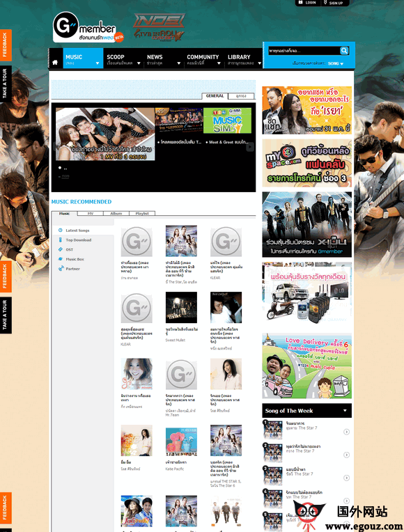Collapse the Song of The Week panel

(x=345, y=411)
